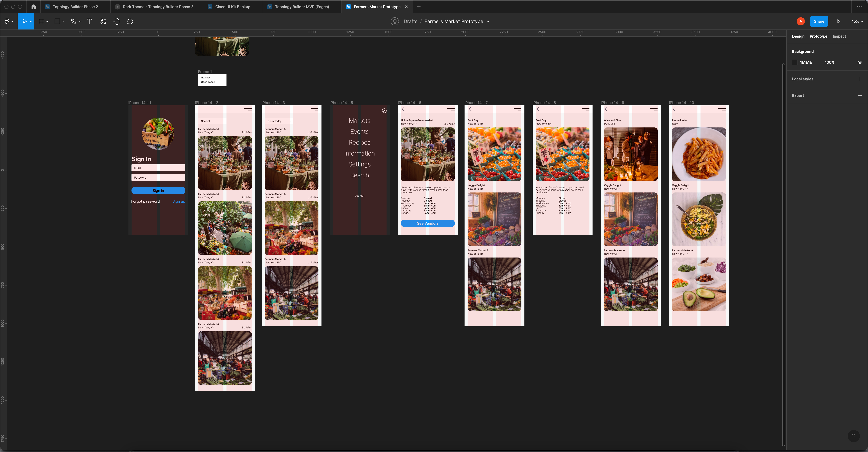Open the Resources components tool

[103, 21]
